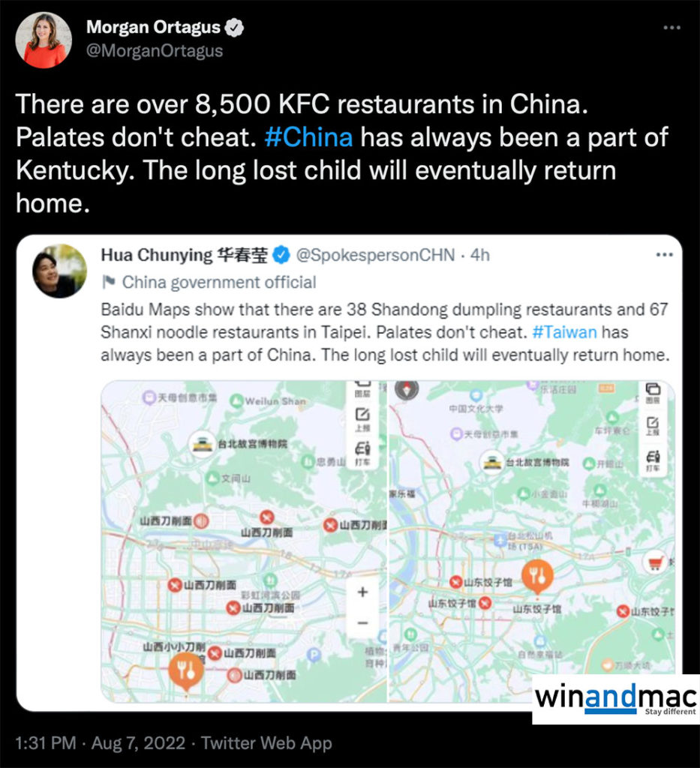Click the verified badge next to Morgan Ortagus

pos(234,28)
